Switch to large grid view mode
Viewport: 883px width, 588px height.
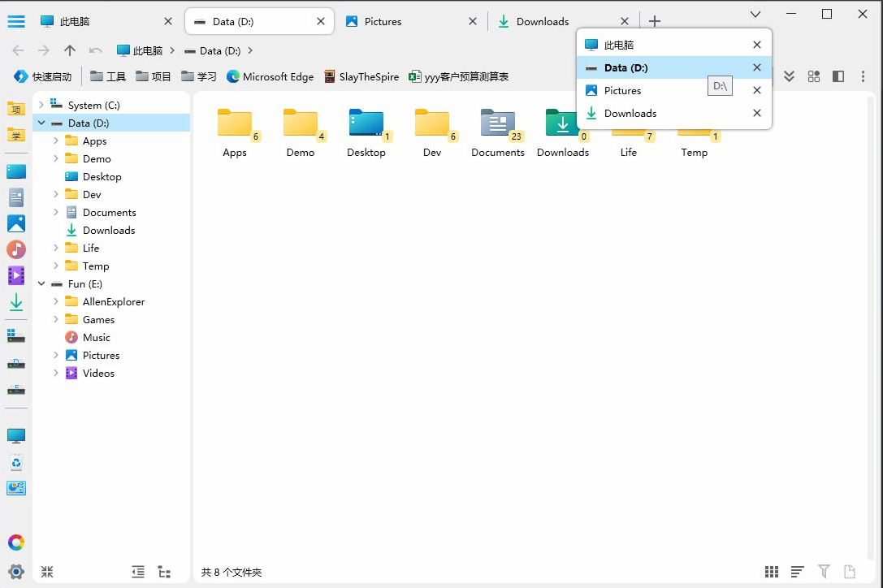(772, 572)
